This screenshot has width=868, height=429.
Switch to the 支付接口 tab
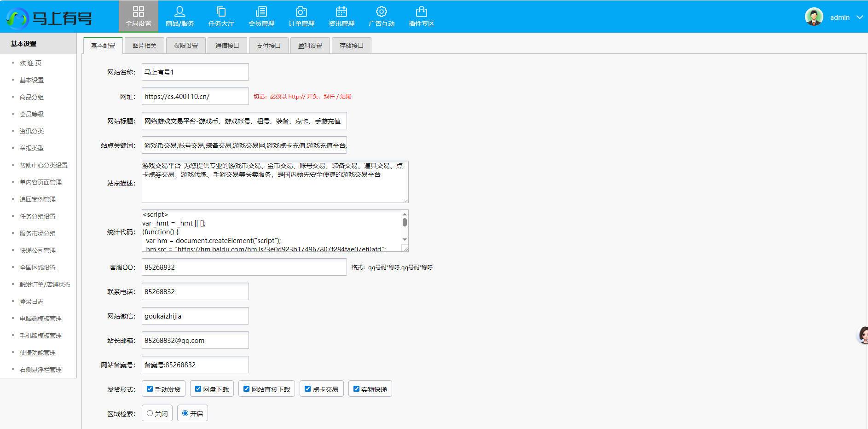pos(268,45)
